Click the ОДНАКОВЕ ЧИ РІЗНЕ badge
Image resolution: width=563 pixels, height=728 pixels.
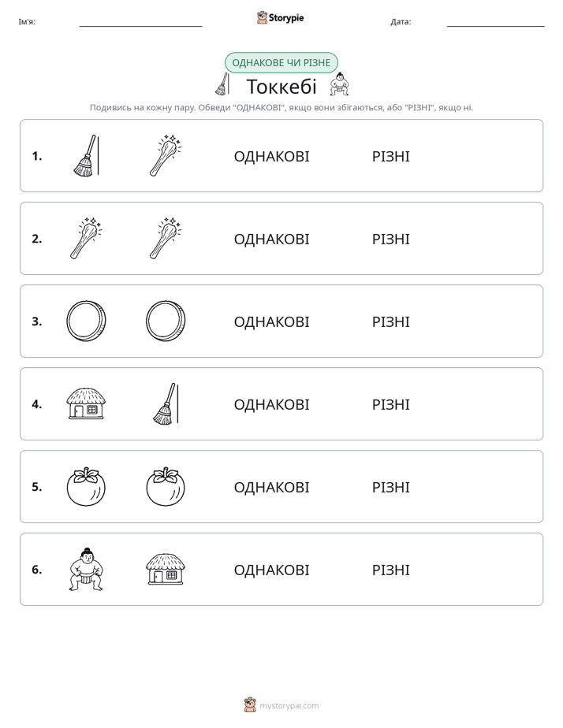point(281,63)
